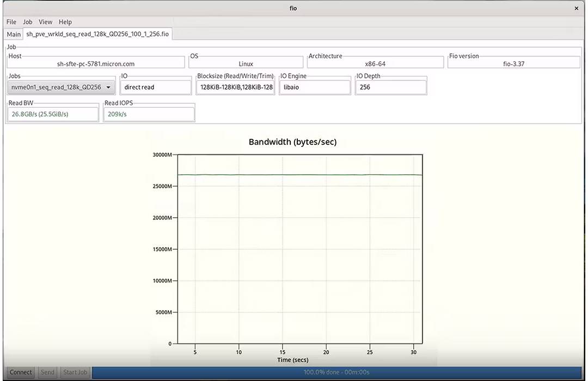This screenshot has width=588, height=381.
Task: Click the Connect button
Action: pyautogui.click(x=21, y=372)
